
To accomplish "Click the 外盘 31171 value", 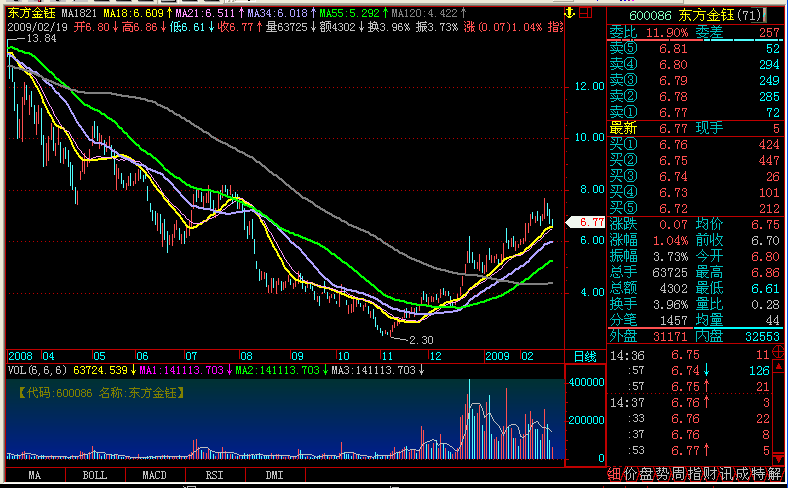I will click(x=669, y=336).
